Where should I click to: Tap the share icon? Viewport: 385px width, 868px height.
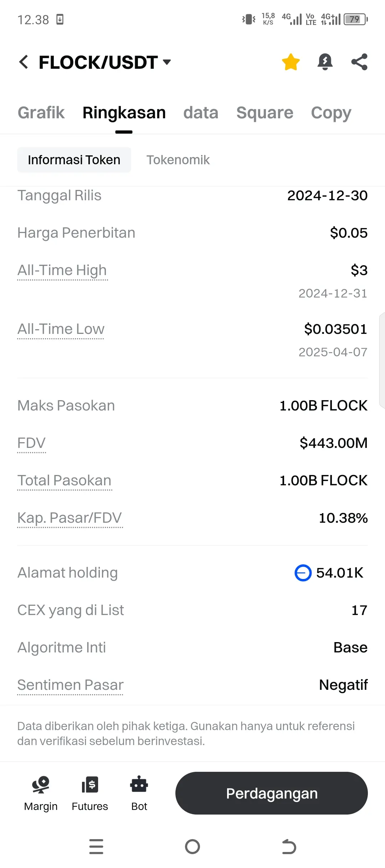tap(359, 62)
